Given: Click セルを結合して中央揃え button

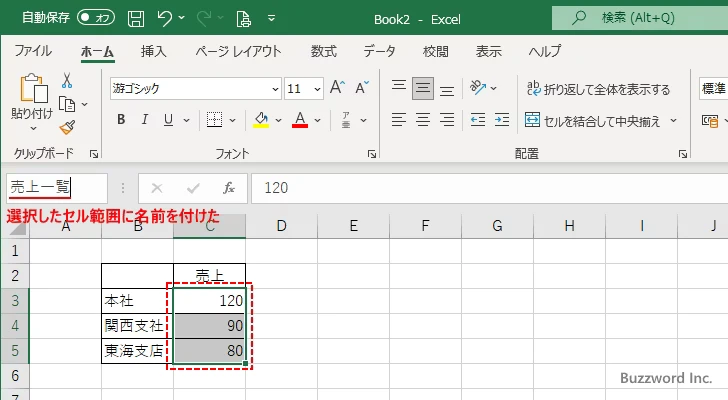Looking at the screenshot, I should (x=592, y=121).
